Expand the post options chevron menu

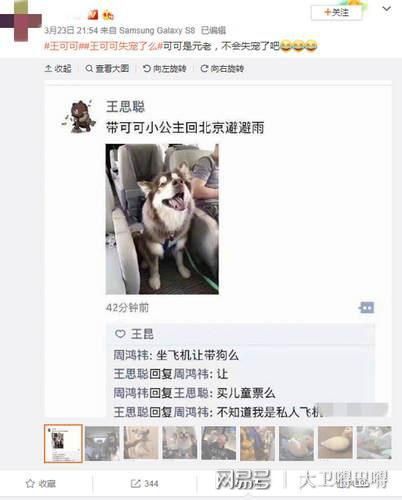tap(386, 9)
